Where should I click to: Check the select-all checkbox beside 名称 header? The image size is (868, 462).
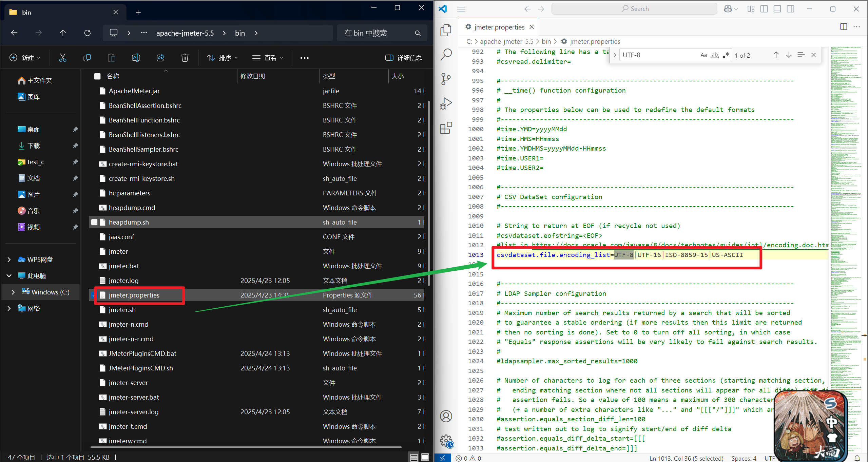tap(97, 76)
